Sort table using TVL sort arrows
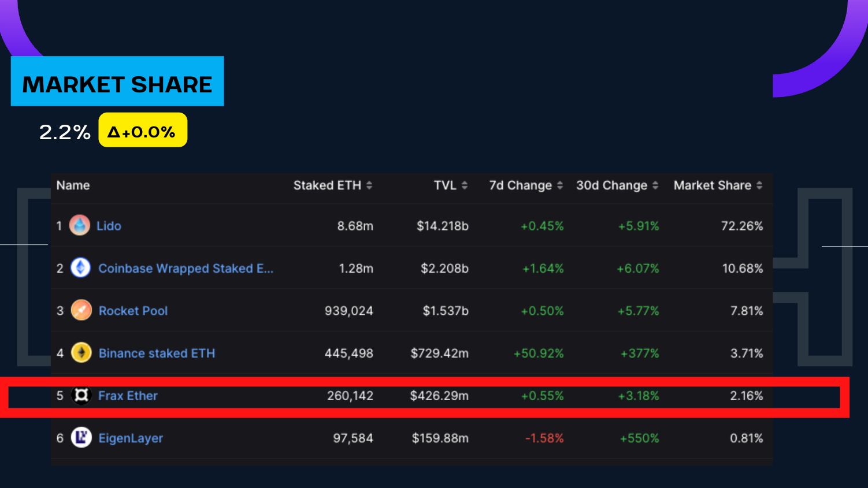The image size is (868, 488). 465,185
